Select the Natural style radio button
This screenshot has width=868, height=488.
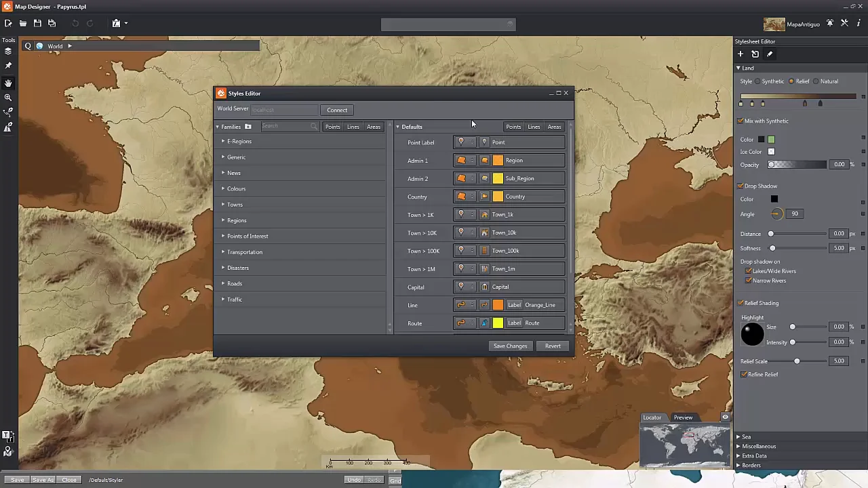pos(816,81)
